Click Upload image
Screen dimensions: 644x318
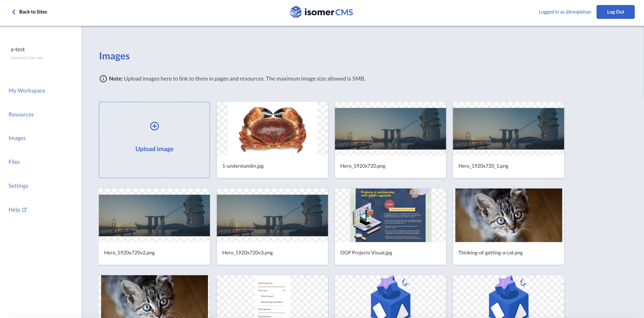coord(154,149)
